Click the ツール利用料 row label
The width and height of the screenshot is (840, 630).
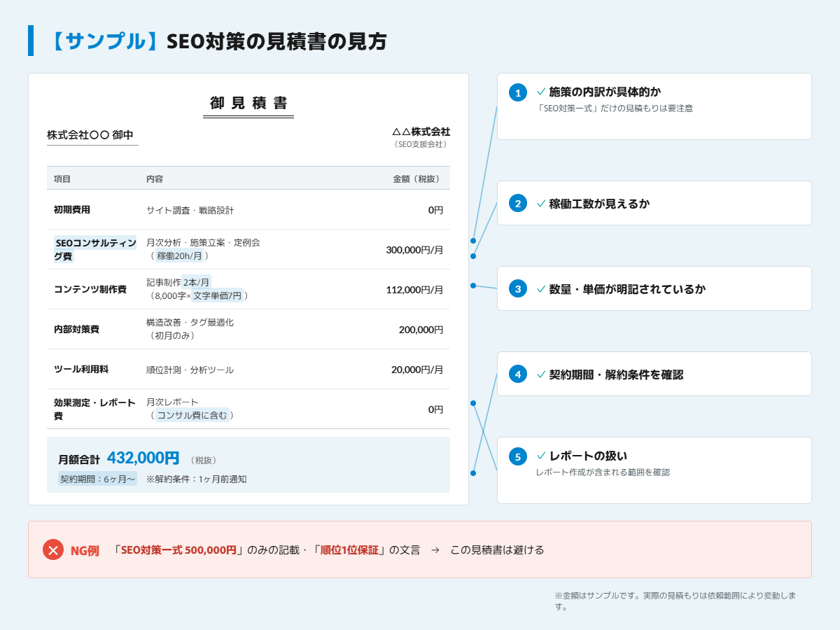[x=81, y=369]
